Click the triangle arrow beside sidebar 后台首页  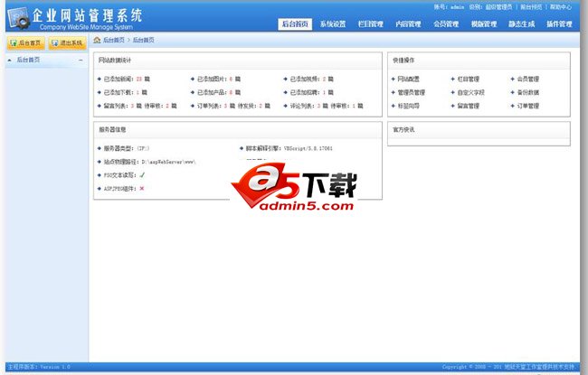(9, 60)
